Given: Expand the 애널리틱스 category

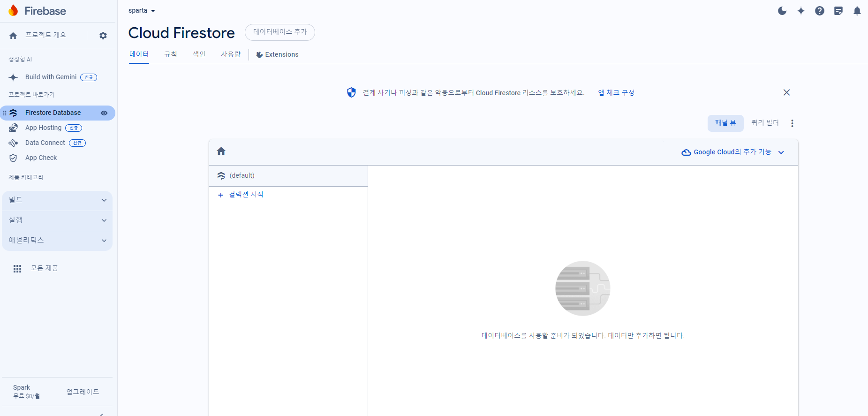Looking at the screenshot, I should (x=57, y=241).
